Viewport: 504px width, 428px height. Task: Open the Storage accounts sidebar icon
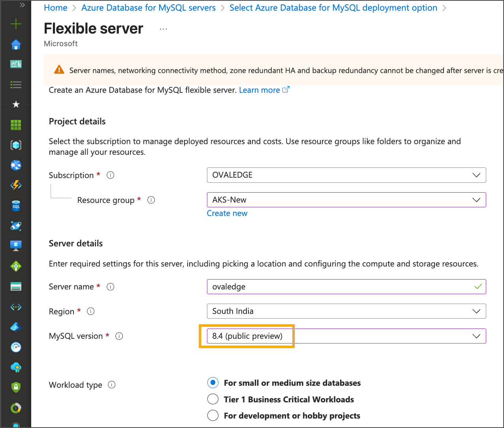16,287
